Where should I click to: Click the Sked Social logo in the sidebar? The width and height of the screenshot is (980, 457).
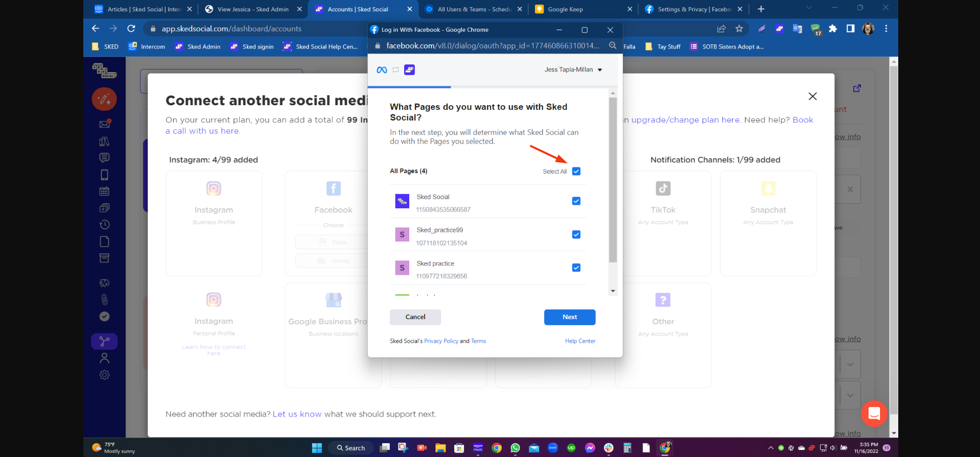(104, 70)
